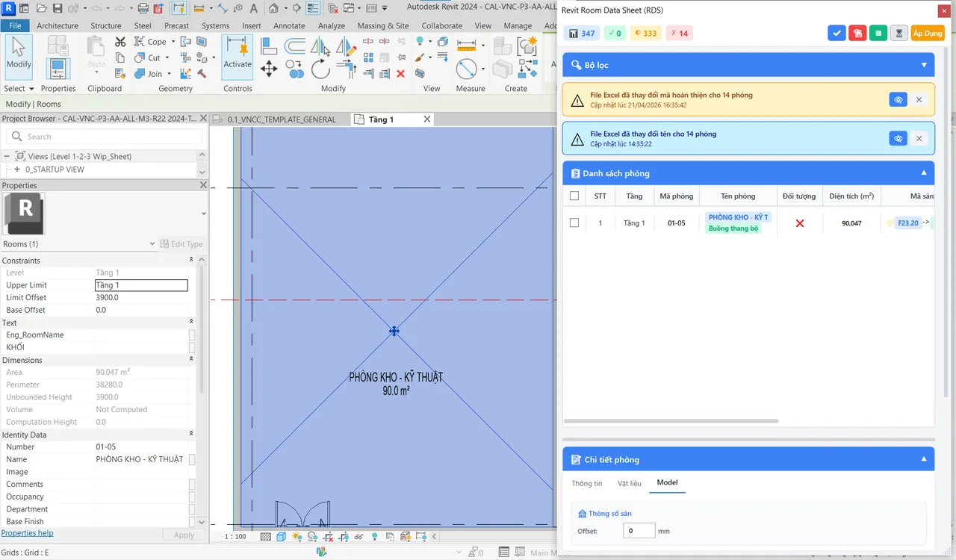Click the Rotate tool icon
Viewport: 956px width, 560px height.
320,69
